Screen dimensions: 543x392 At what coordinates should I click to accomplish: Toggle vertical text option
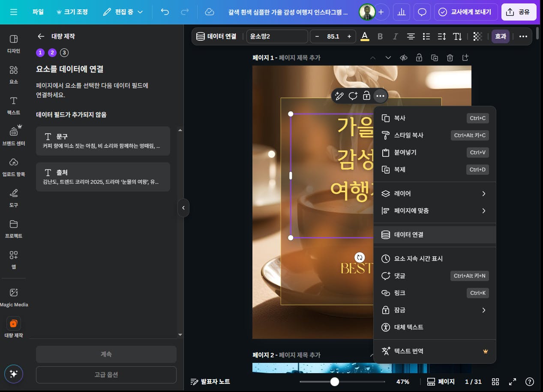point(457,36)
